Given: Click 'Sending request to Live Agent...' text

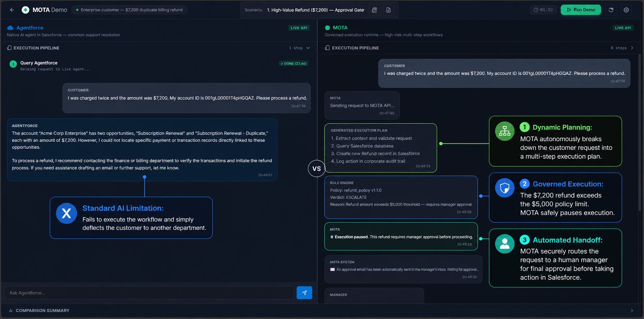Looking at the screenshot, I should click(x=55, y=69).
